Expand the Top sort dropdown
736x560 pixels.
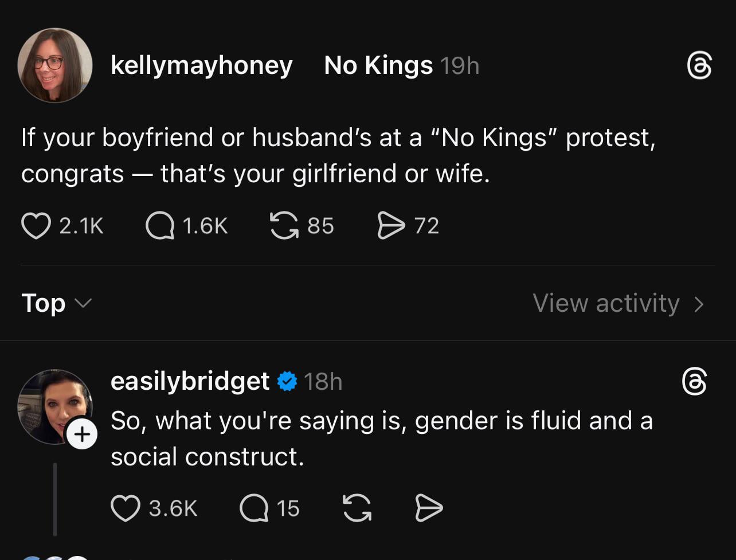coord(56,303)
